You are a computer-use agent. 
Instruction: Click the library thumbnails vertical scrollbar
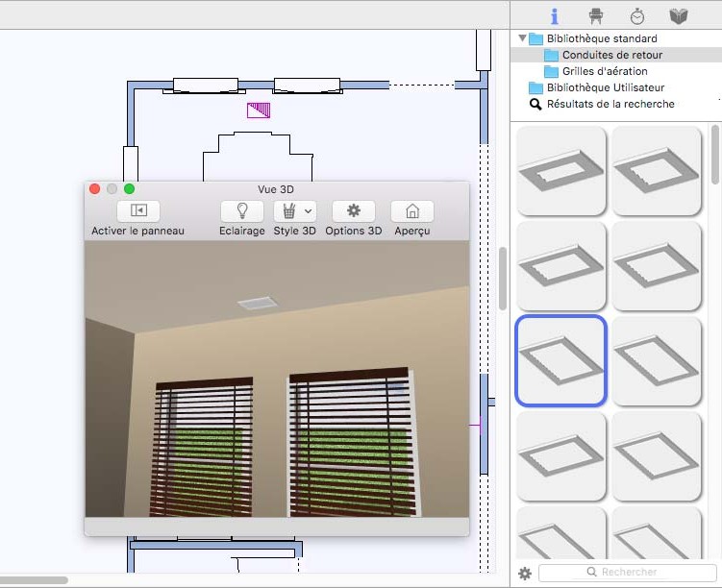714,155
